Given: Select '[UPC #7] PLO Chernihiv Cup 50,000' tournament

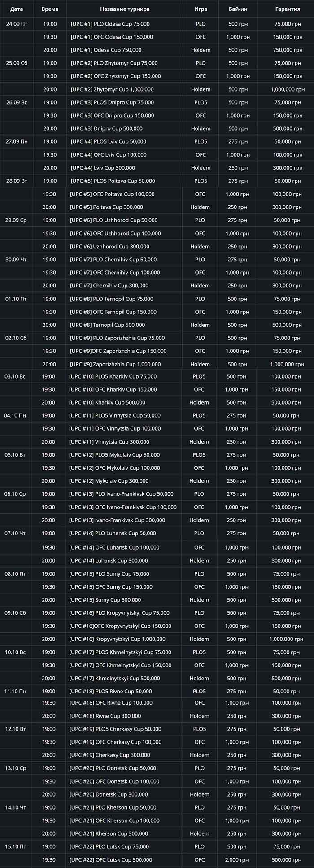Looking at the screenshot, I should tap(113, 260).
